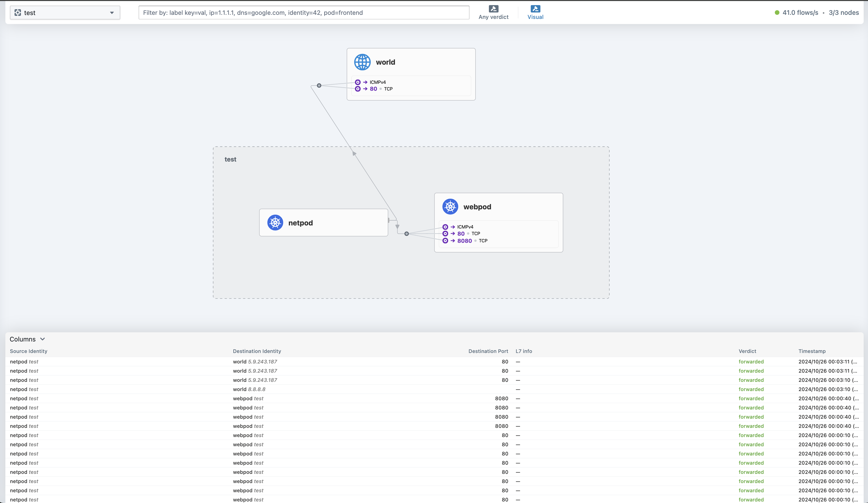Click the filter input field
This screenshot has height=503, width=868.
tap(304, 13)
